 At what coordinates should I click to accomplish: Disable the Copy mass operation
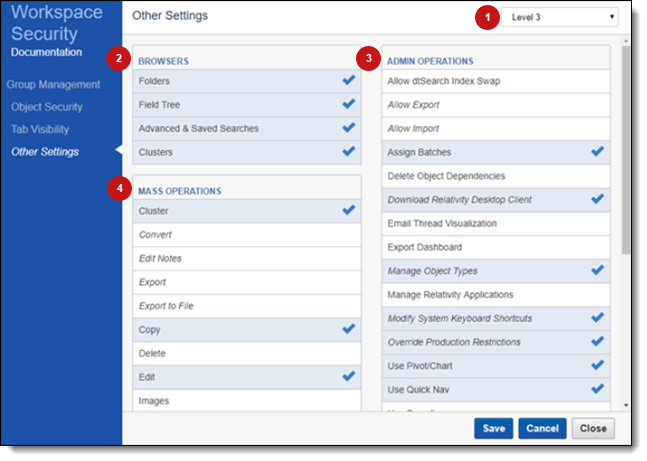click(x=247, y=330)
